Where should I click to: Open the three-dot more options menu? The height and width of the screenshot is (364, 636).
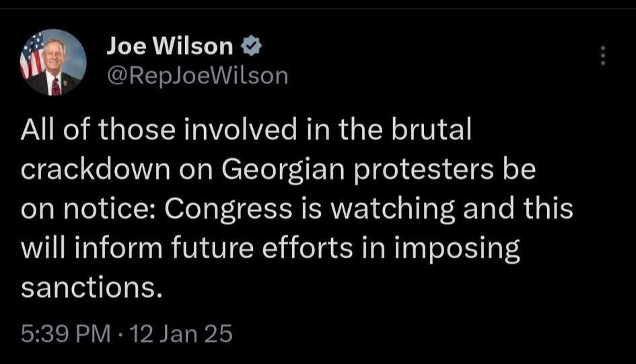coord(603,55)
